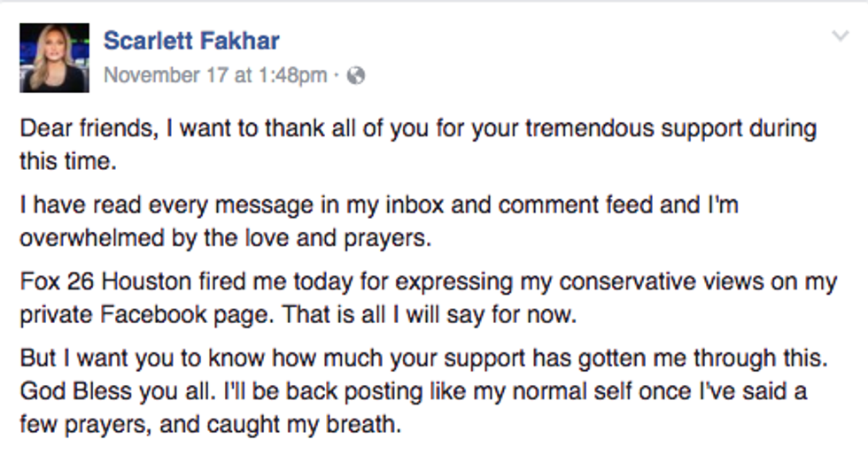Click the public globe privacy icon
868x455 pixels.
pyautogui.click(x=356, y=76)
